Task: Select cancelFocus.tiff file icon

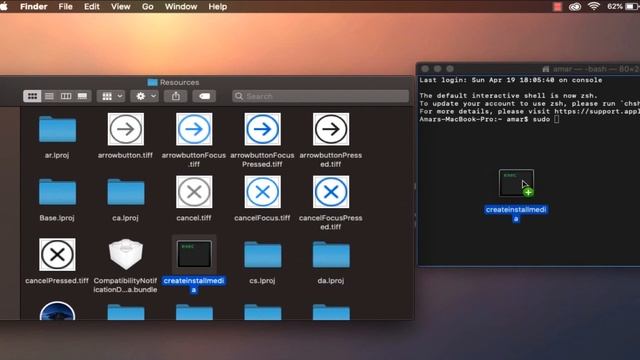Action: click(x=262, y=192)
